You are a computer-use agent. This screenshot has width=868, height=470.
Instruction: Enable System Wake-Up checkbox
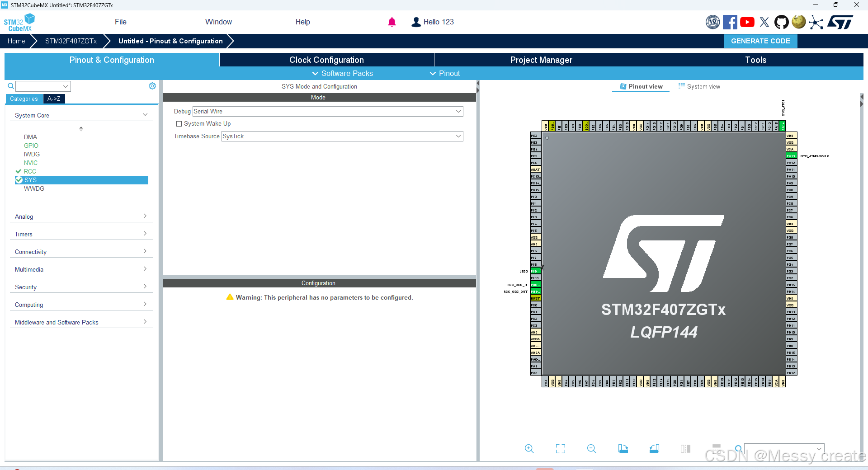179,124
